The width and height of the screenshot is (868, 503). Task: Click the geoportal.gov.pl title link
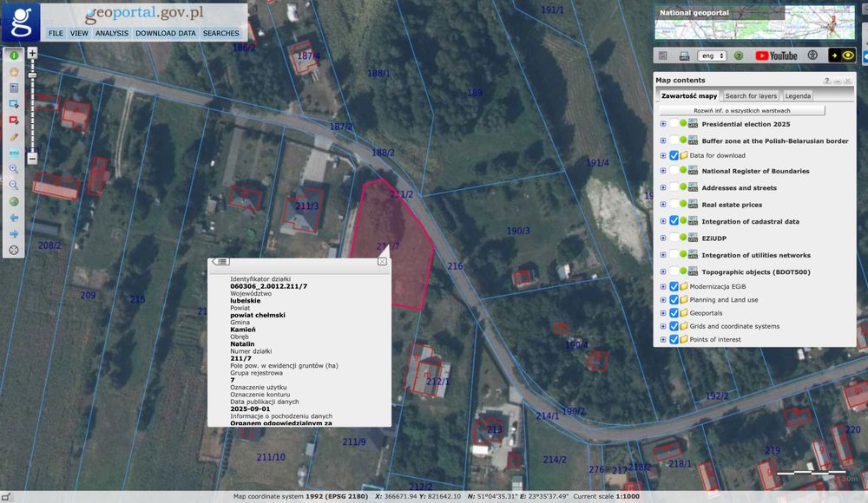[144, 13]
